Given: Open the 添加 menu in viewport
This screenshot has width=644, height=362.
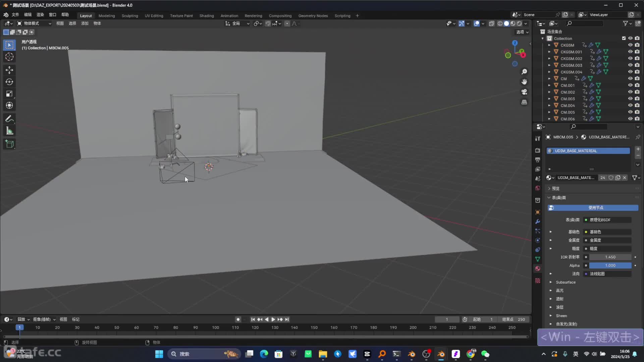Looking at the screenshot, I should pos(85,23).
